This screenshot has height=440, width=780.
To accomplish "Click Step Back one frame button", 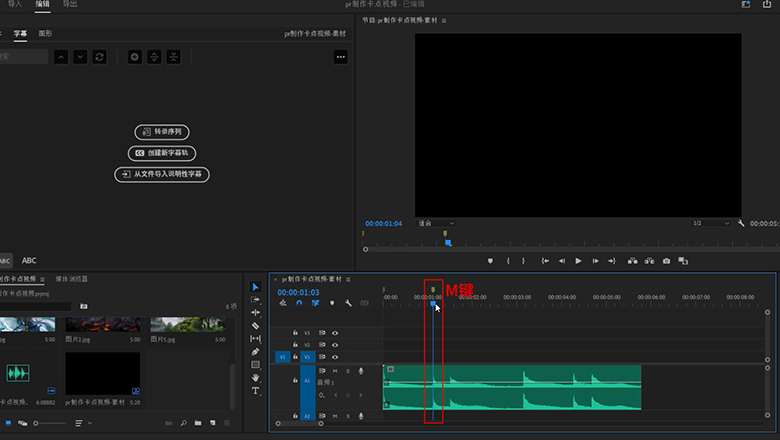I will pyautogui.click(x=562, y=261).
